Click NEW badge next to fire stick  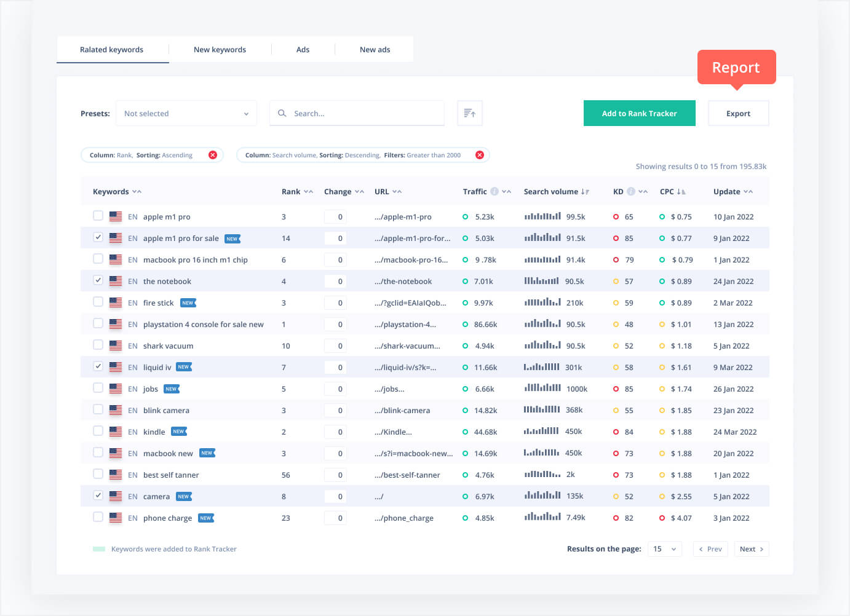click(x=188, y=303)
